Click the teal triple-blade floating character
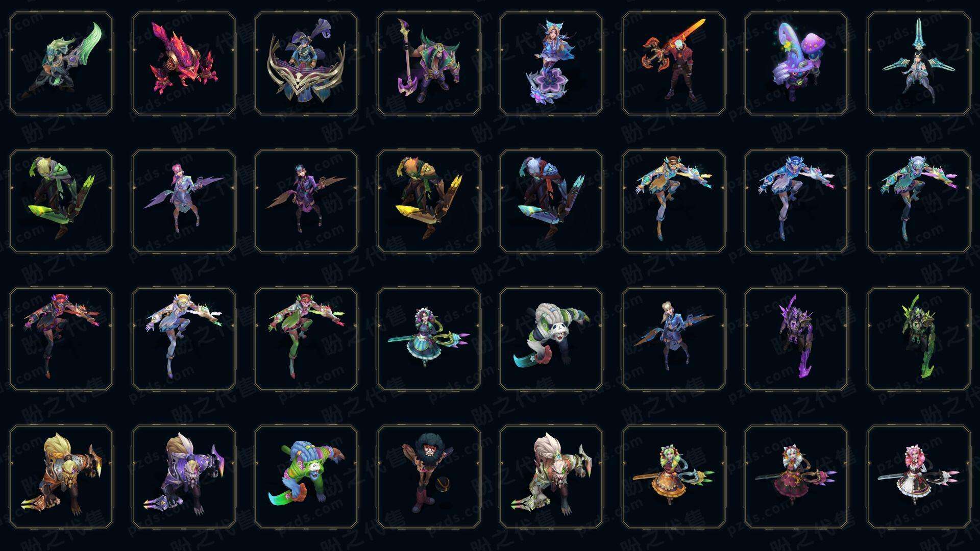The height and width of the screenshot is (551, 980). [x=919, y=64]
